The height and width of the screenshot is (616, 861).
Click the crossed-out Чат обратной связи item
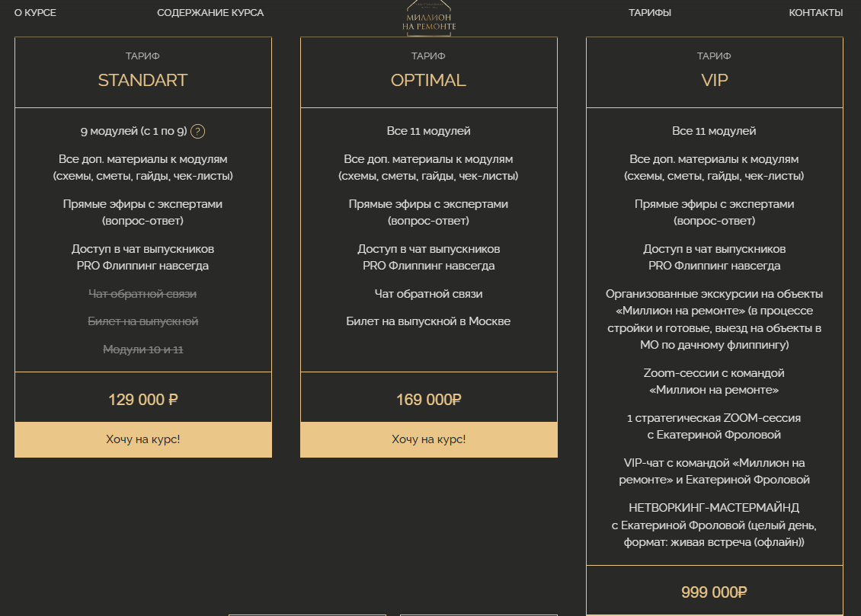143,294
